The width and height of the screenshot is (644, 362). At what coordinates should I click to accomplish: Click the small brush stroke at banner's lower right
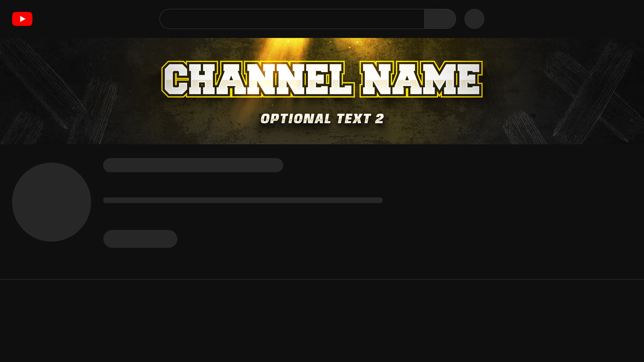pos(524,128)
